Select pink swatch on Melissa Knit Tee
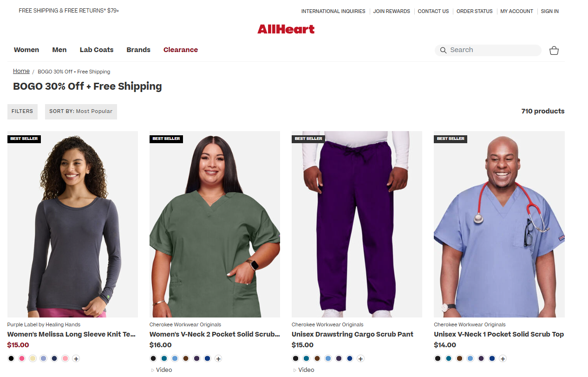This screenshot has width=588, height=377. tap(22, 358)
